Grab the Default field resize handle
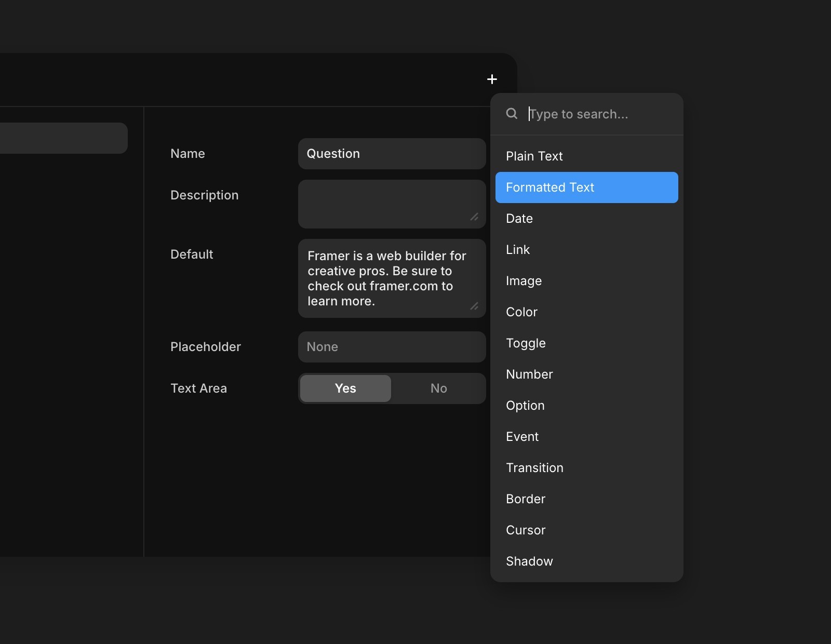 474,306
